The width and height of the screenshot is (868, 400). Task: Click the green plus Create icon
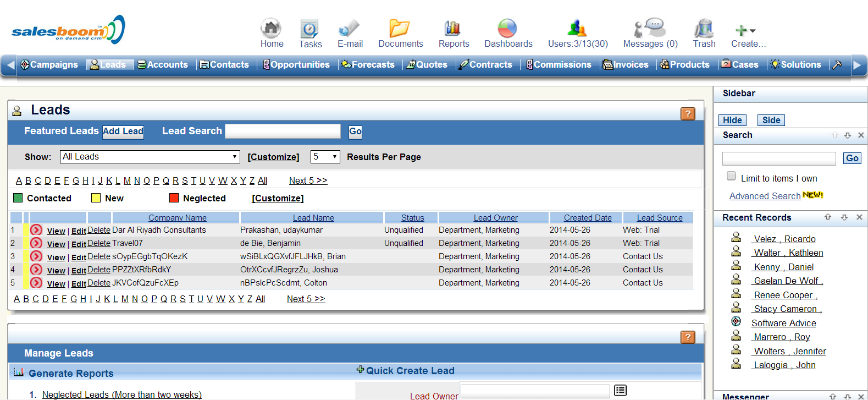pos(741,30)
